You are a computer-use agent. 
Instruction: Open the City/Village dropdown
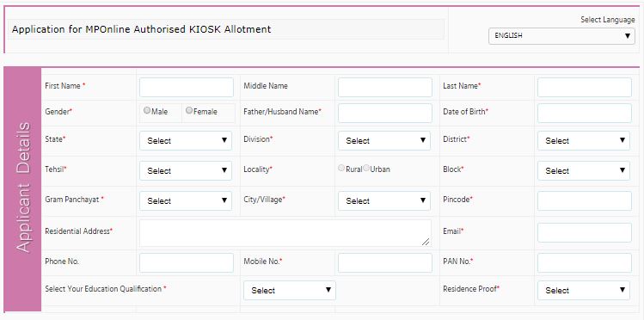point(384,200)
